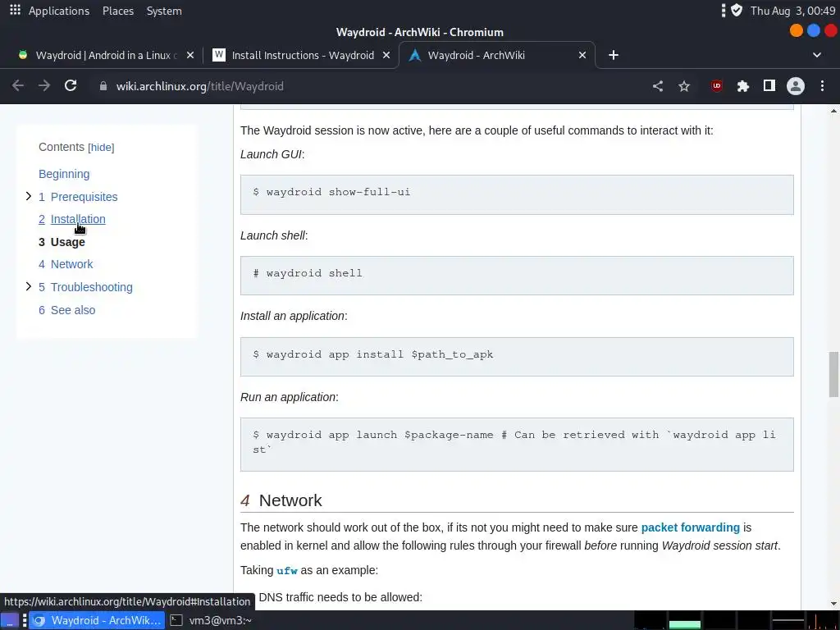Viewport: 840px width, 630px height.
Task: Open the 1 Prerequisites contents link
Action: pyautogui.click(x=78, y=197)
